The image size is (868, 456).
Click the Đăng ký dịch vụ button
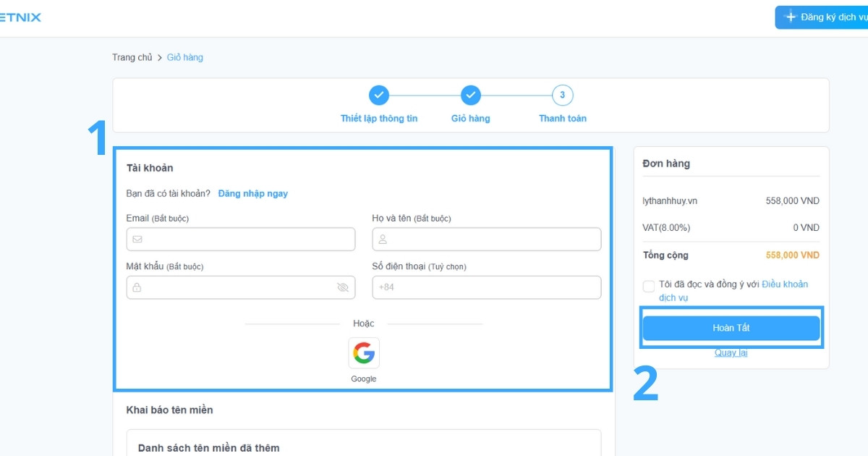825,17
